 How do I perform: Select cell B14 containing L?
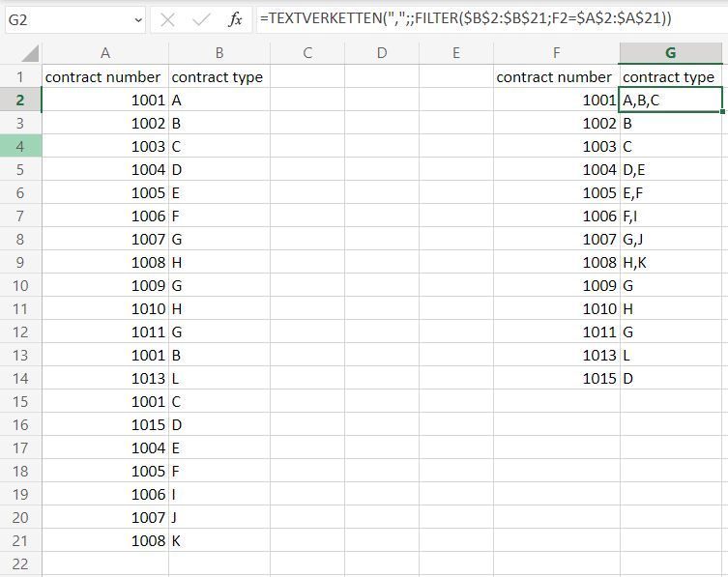point(219,378)
